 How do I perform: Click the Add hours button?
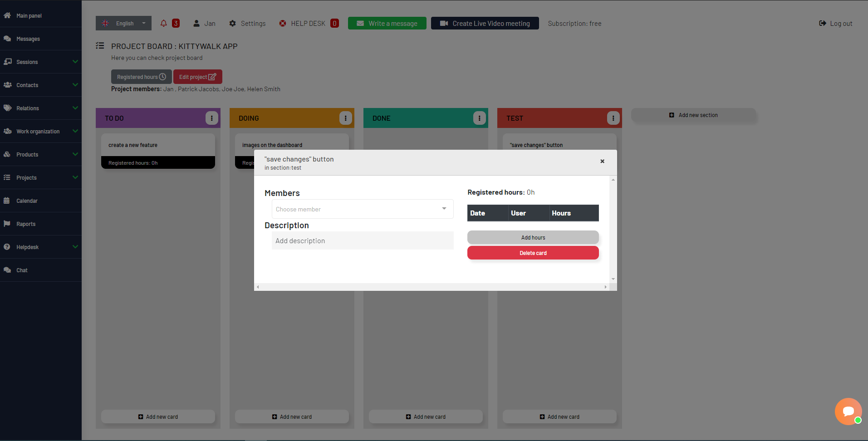pos(533,237)
